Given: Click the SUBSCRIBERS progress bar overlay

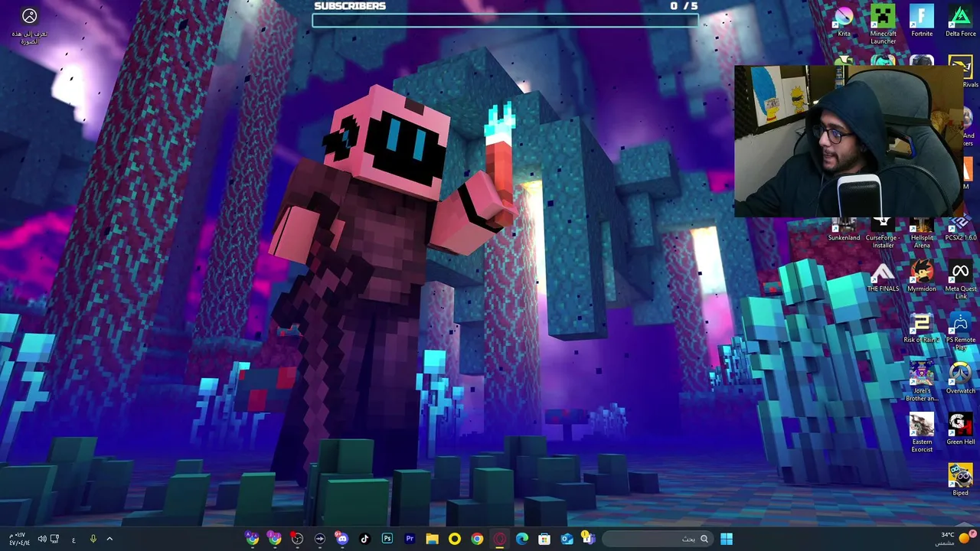Looking at the screenshot, I should tap(505, 21).
